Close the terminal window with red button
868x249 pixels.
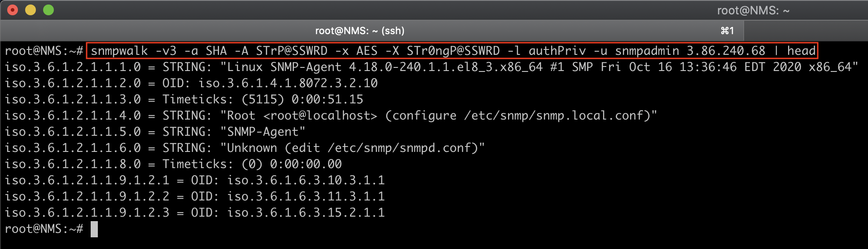[13, 10]
